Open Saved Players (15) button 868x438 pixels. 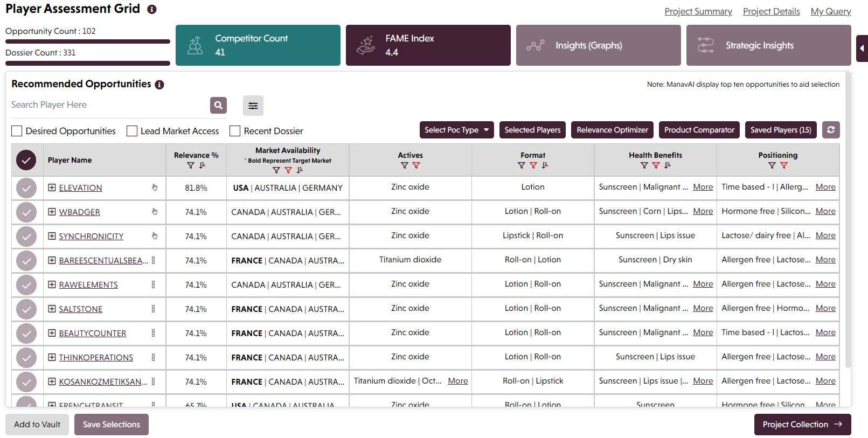point(781,130)
